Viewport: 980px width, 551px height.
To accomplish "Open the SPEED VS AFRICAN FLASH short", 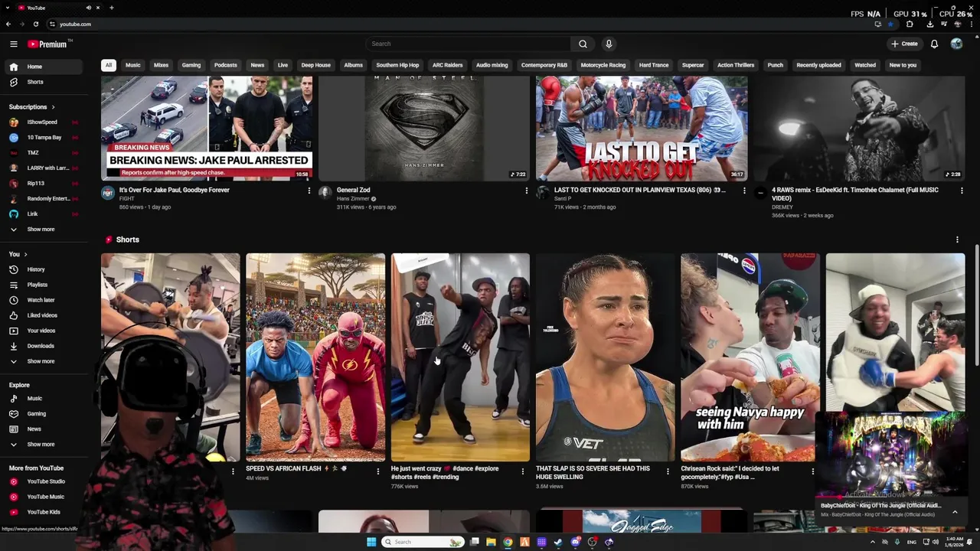I will [x=315, y=357].
